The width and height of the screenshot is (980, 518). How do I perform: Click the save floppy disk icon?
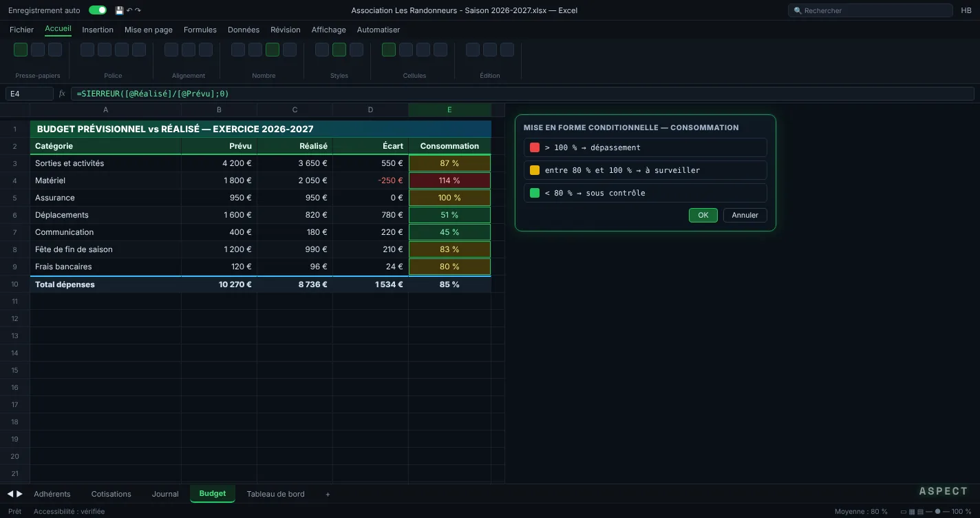coord(119,10)
